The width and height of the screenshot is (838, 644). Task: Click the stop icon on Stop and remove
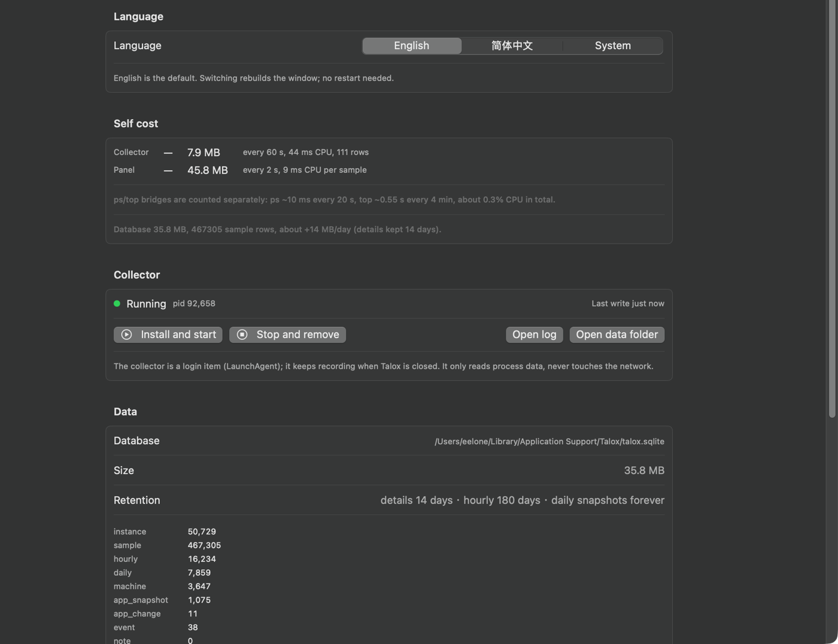click(242, 335)
